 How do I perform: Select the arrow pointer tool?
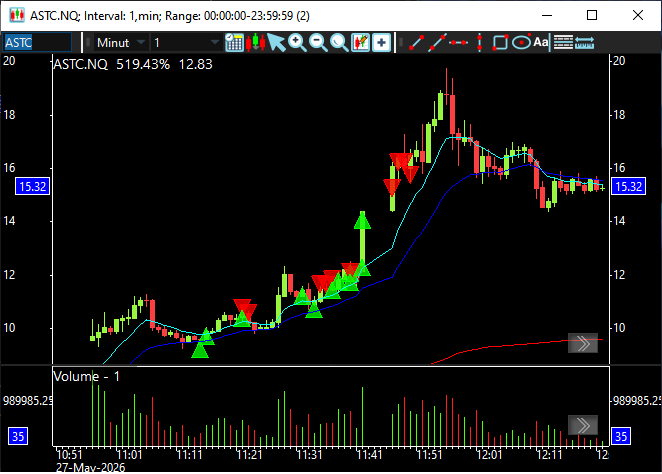click(276, 43)
